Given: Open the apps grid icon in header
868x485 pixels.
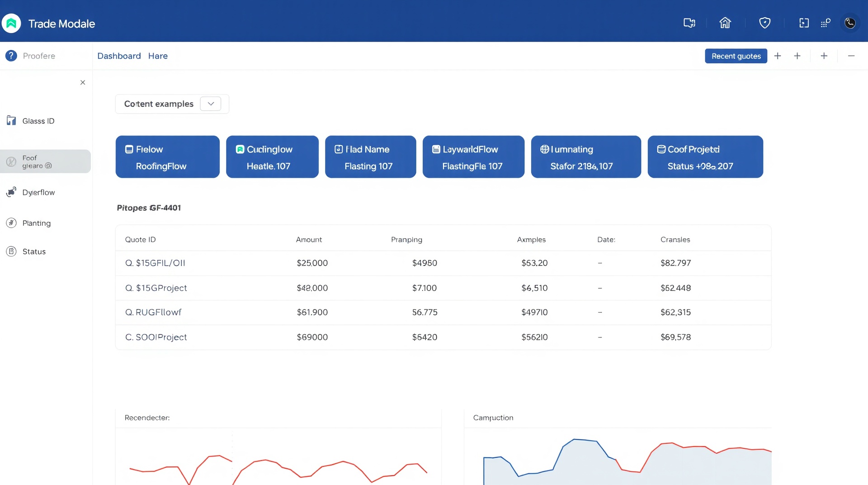Looking at the screenshot, I should [826, 23].
